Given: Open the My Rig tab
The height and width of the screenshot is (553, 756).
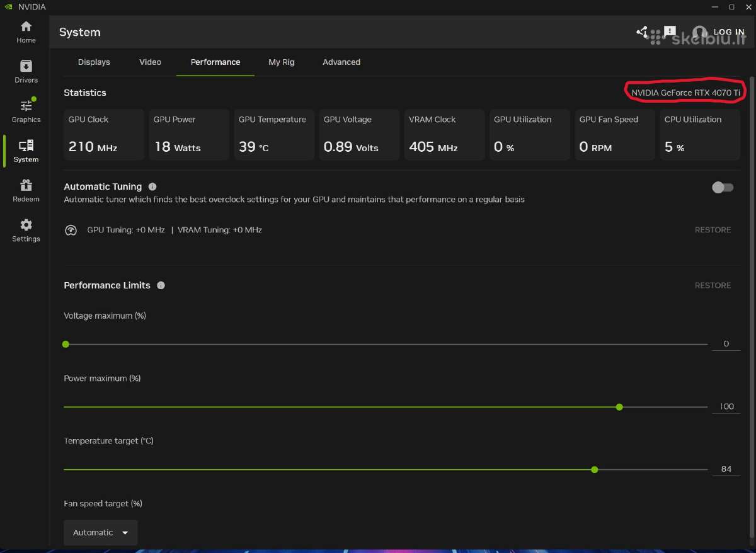Looking at the screenshot, I should [282, 62].
